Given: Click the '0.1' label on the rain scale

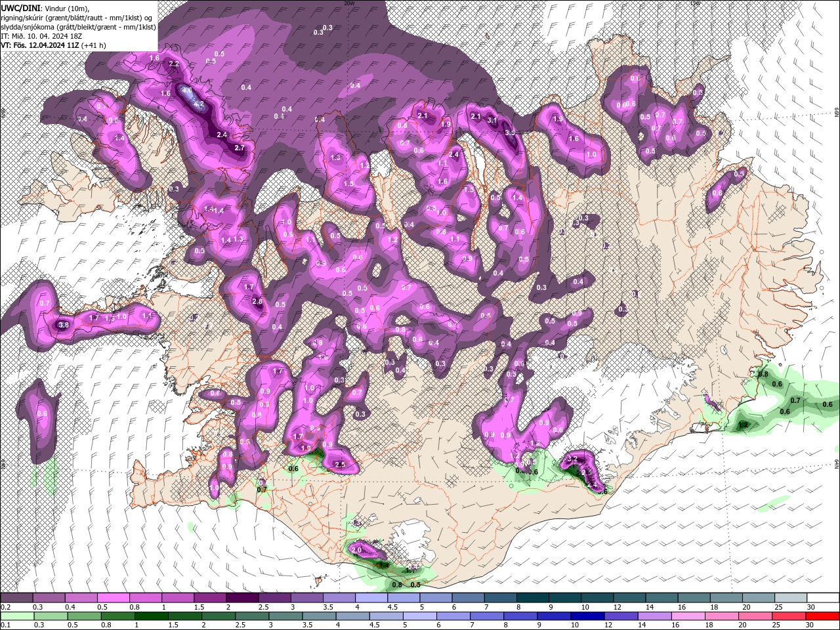Looking at the screenshot, I should click(x=5, y=625).
